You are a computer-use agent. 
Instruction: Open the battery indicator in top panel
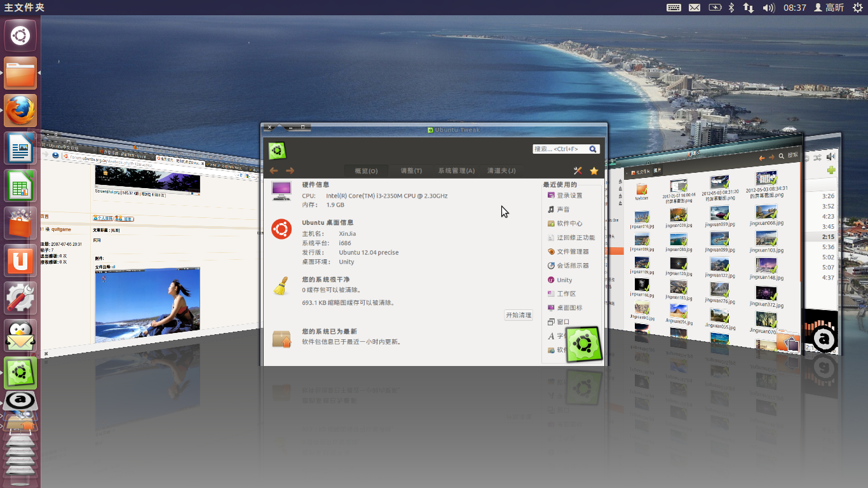tap(715, 8)
